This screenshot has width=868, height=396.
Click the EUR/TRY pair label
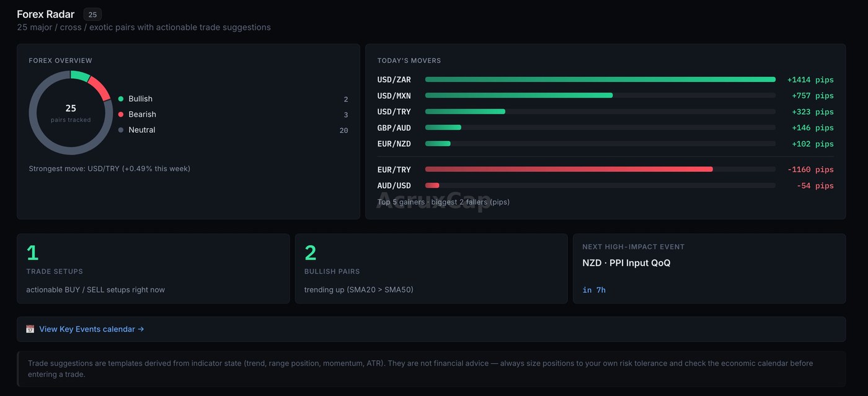pyautogui.click(x=394, y=169)
